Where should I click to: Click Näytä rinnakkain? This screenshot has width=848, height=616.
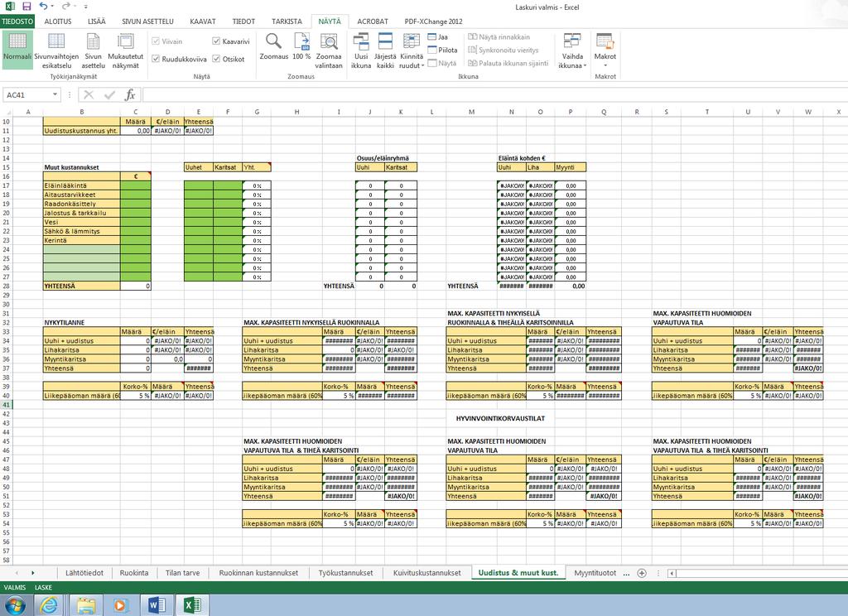[499, 36]
